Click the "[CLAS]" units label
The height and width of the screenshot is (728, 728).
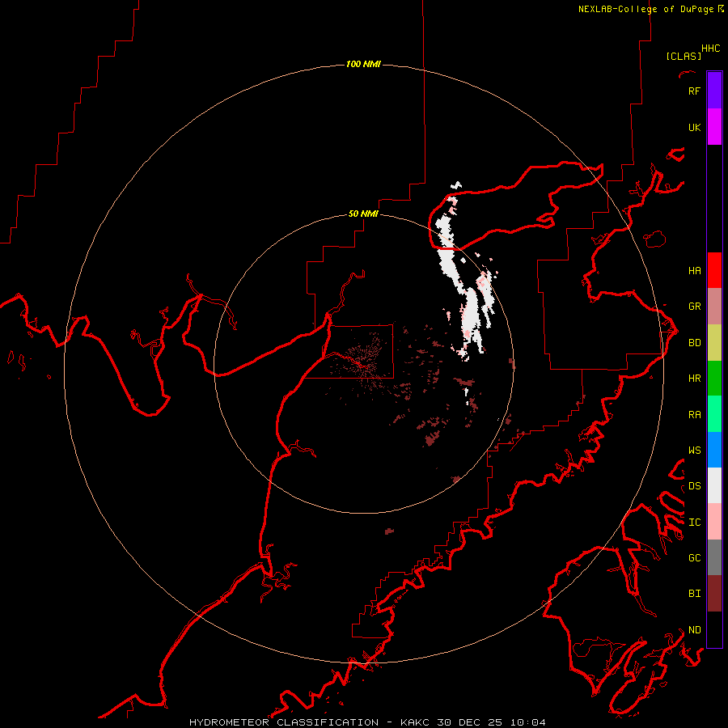click(684, 56)
